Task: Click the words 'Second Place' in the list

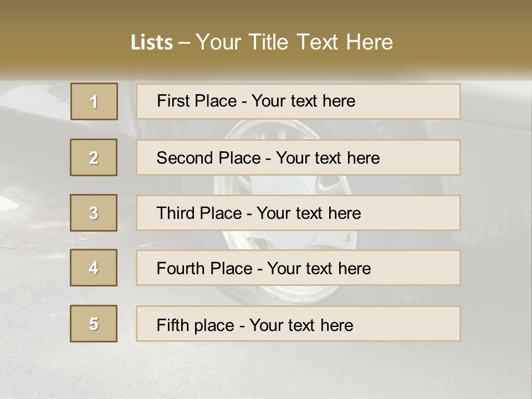Action: (x=209, y=158)
